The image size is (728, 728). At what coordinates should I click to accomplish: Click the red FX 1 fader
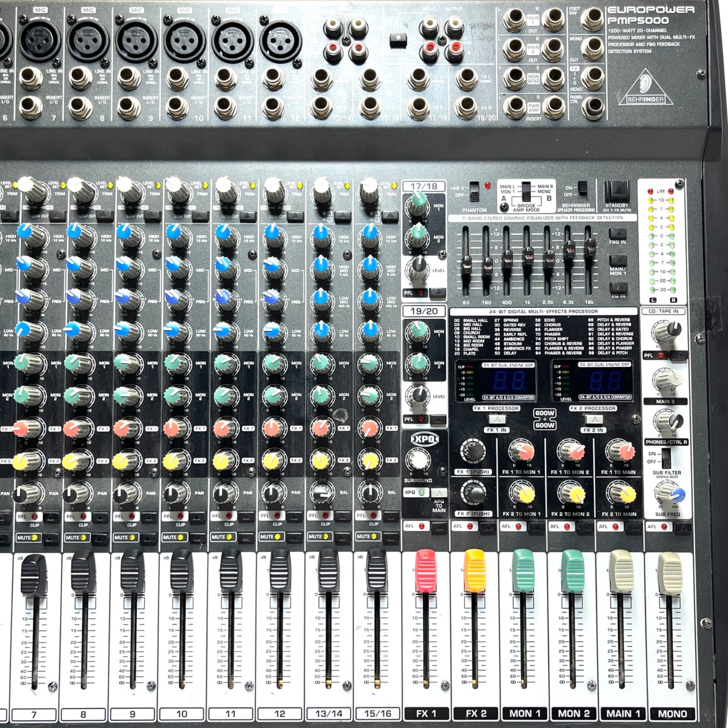pos(426,571)
